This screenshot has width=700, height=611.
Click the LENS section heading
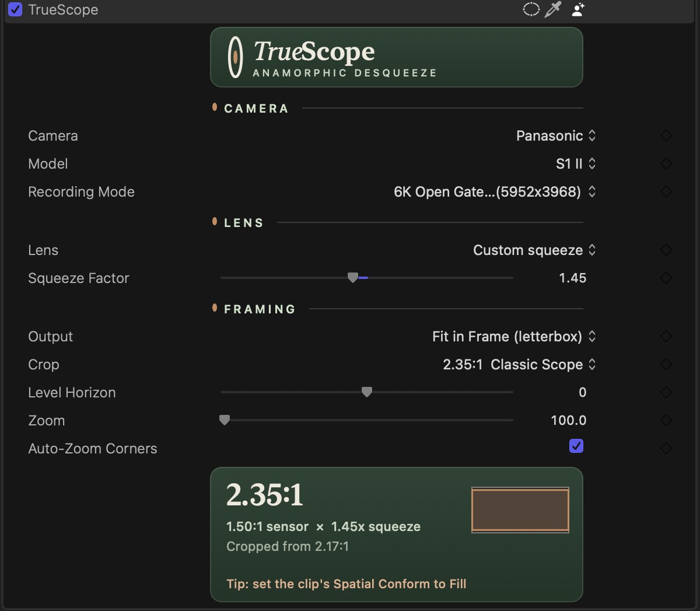pyautogui.click(x=244, y=223)
